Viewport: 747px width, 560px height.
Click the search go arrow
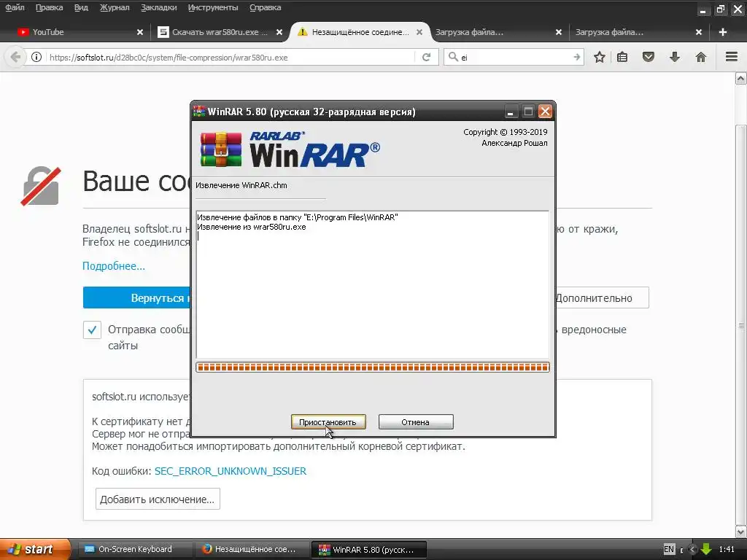(x=577, y=57)
